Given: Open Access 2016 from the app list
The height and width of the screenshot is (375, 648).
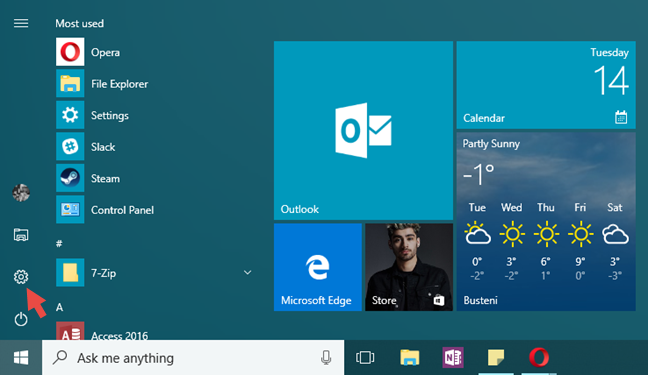Looking at the screenshot, I should tap(154, 331).
